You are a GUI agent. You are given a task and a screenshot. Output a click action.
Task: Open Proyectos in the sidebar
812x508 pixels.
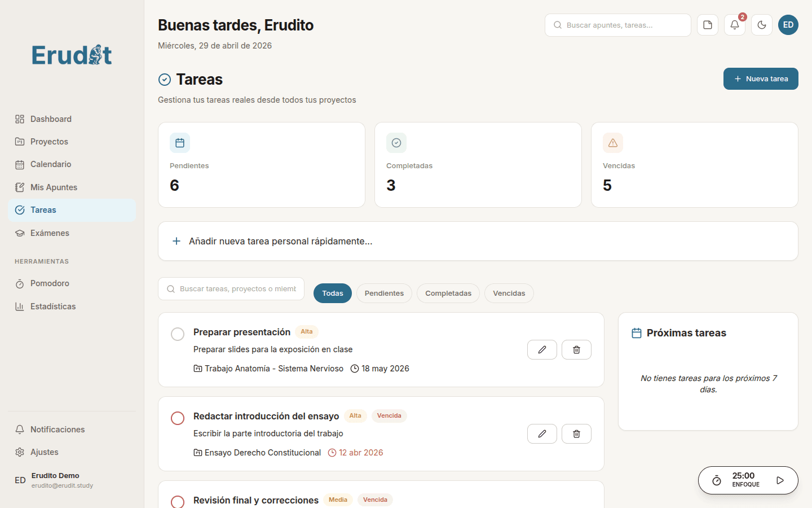coord(72,142)
